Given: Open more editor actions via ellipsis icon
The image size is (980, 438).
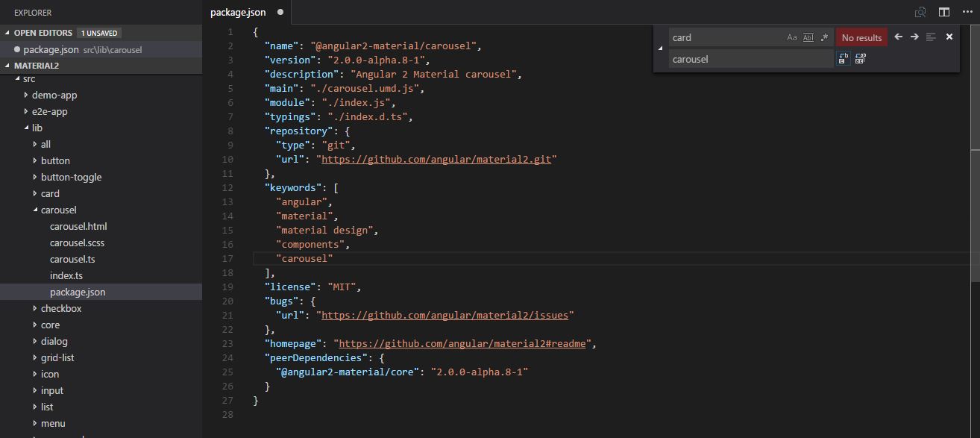Looking at the screenshot, I should (x=967, y=12).
